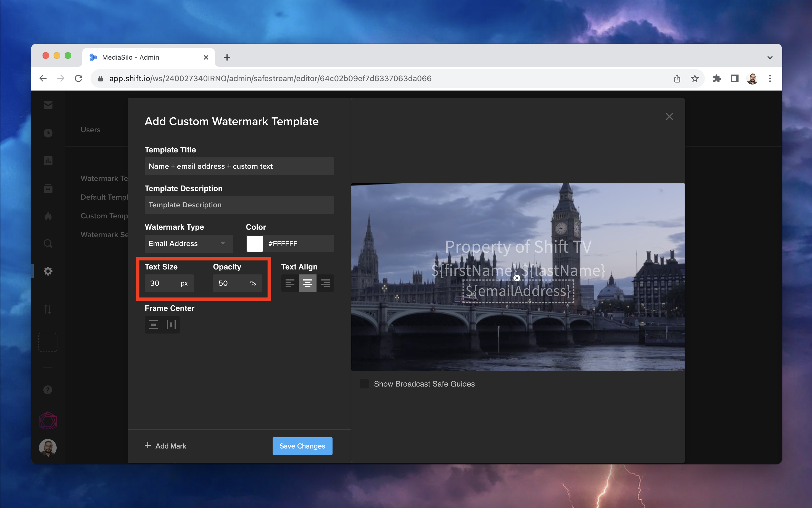Close the watermark template dialog

669,117
